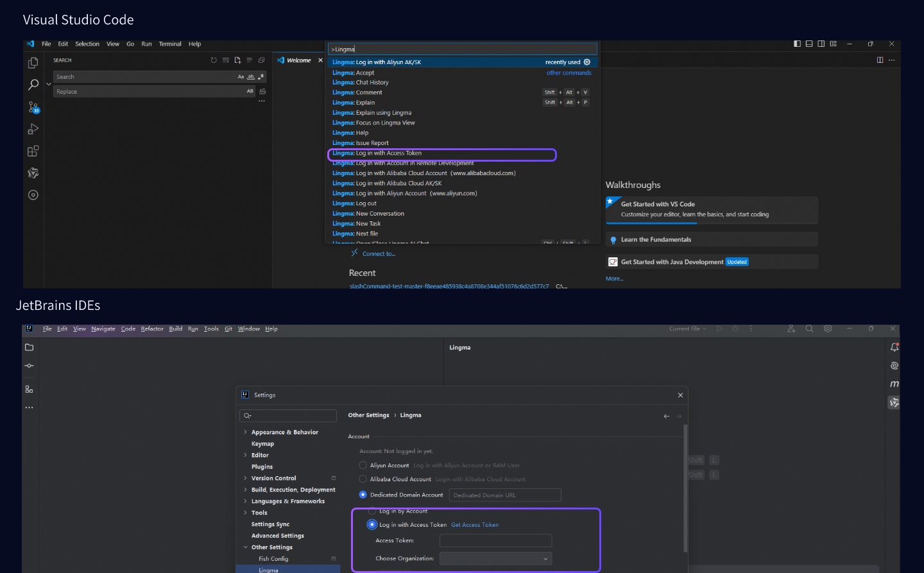Split the VS Code editor right
This screenshot has width=924, height=573.
coord(880,60)
